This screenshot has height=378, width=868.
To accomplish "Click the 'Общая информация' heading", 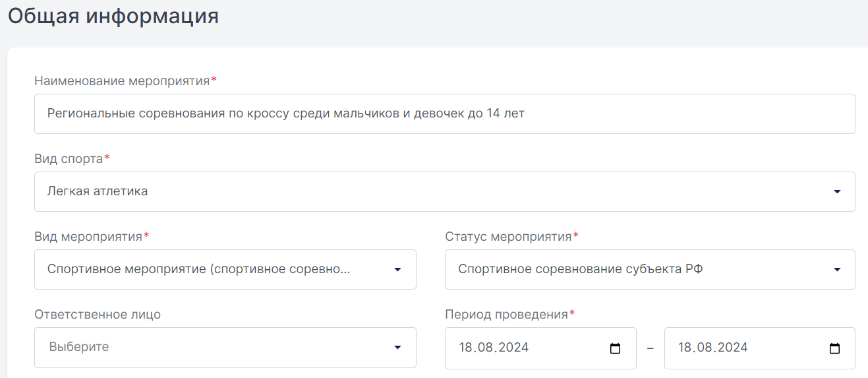I will coord(113,16).
